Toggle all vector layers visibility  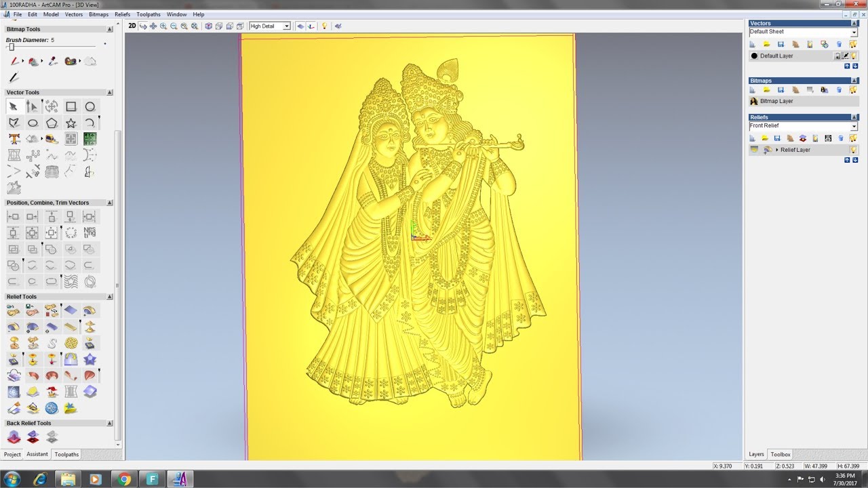[853, 44]
